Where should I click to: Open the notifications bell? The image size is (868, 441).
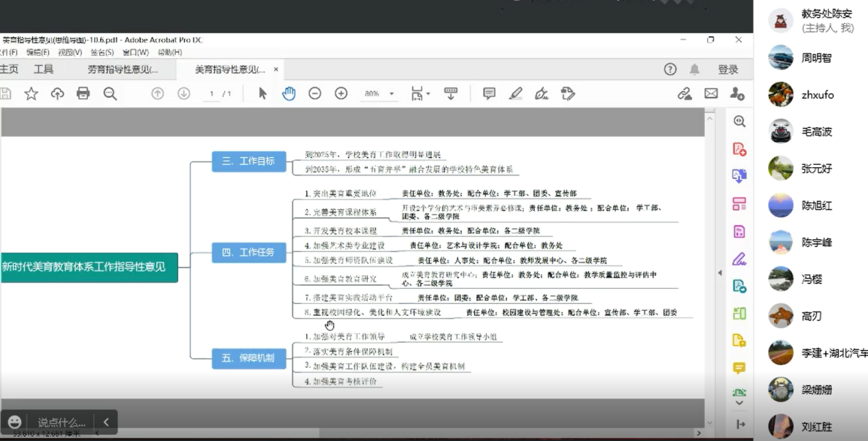point(695,69)
